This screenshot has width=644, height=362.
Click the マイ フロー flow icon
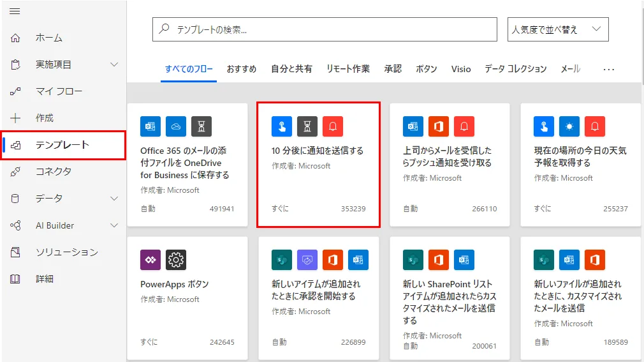(x=15, y=91)
